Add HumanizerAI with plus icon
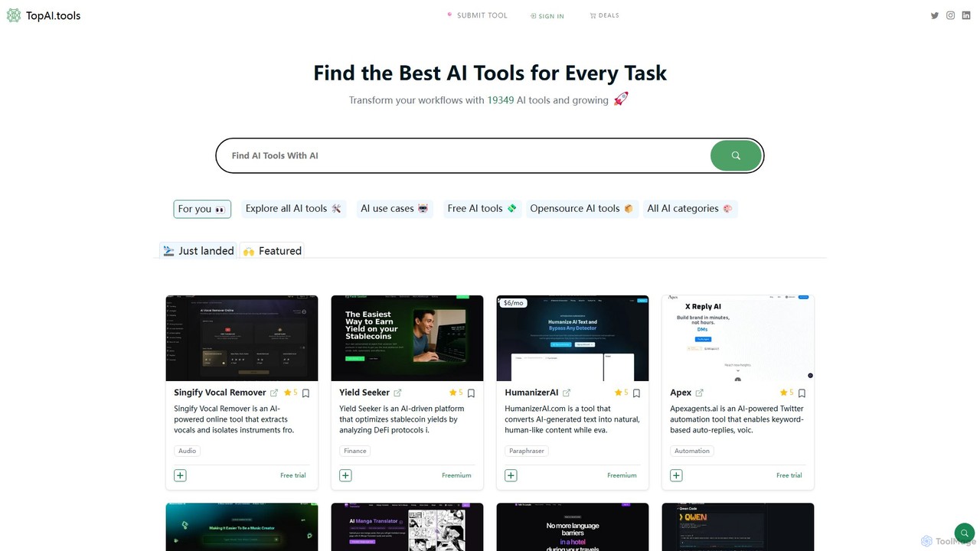The height and width of the screenshot is (551, 980). click(511, 475)
